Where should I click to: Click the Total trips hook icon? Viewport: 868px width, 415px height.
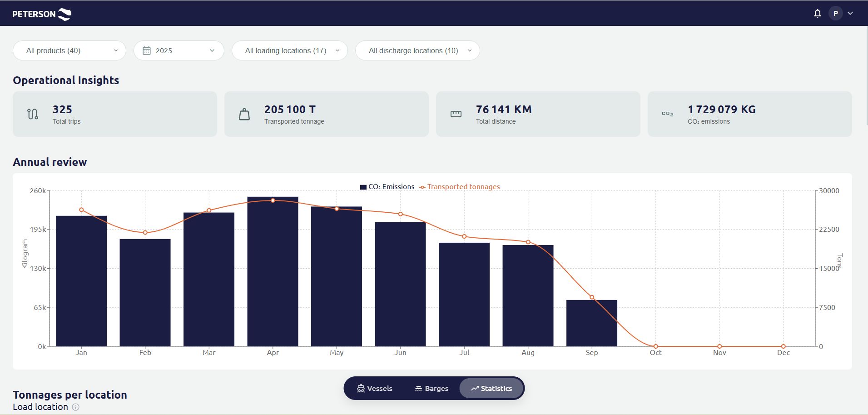pos(32,114)
